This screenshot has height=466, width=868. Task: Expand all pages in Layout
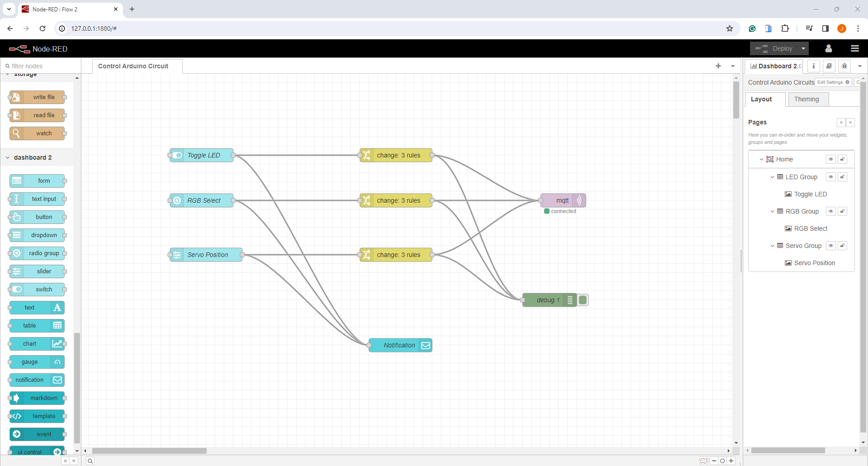click(850, 123)
